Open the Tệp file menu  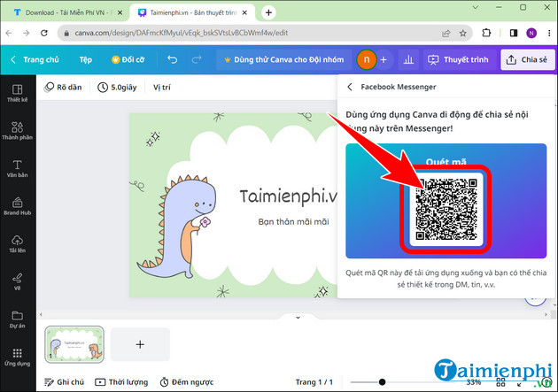[85, 59]
